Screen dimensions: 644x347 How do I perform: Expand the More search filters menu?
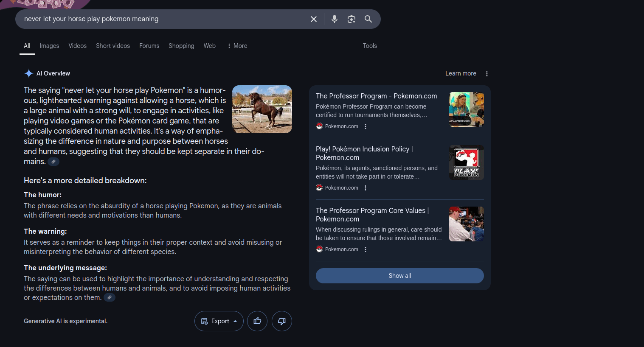(x=237, y=46)
